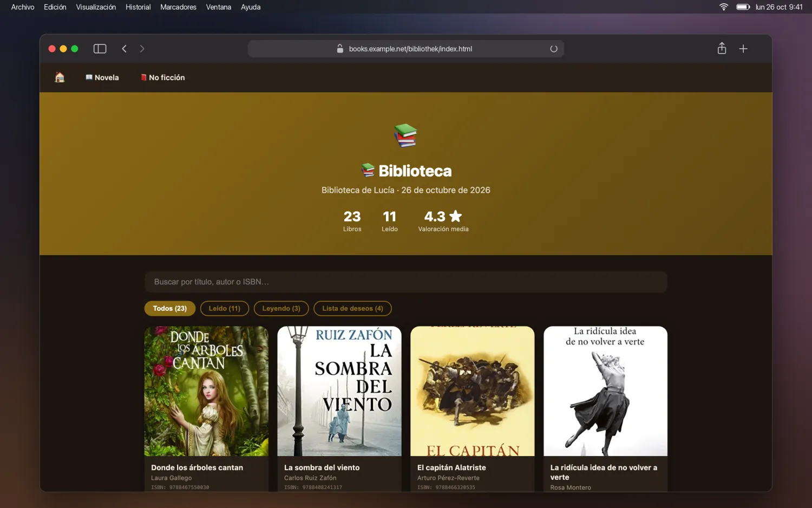Viewport: 812px width, 508px height.
Task: Filter by Leído (11)
Action: tap(225, 308)
